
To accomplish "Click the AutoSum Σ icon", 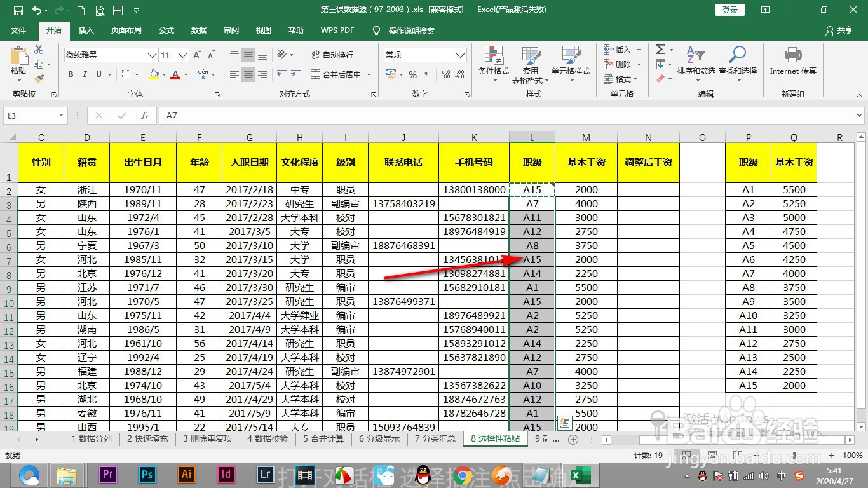I will tap(661, 50).
